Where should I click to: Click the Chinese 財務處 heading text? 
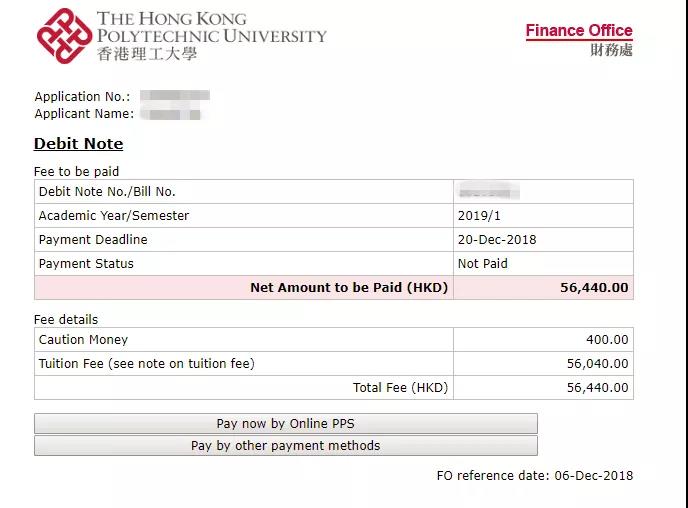[x=611, y=50]
